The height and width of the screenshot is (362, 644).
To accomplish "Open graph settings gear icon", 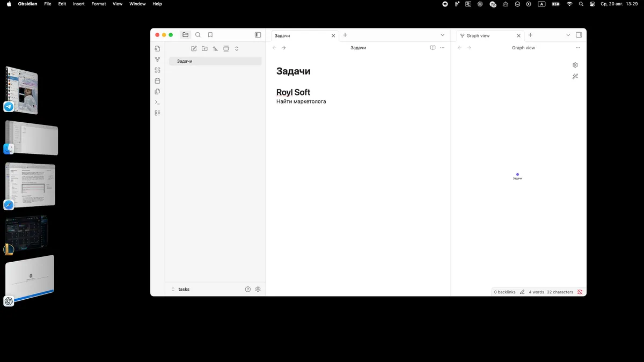I will pos(575,65).
